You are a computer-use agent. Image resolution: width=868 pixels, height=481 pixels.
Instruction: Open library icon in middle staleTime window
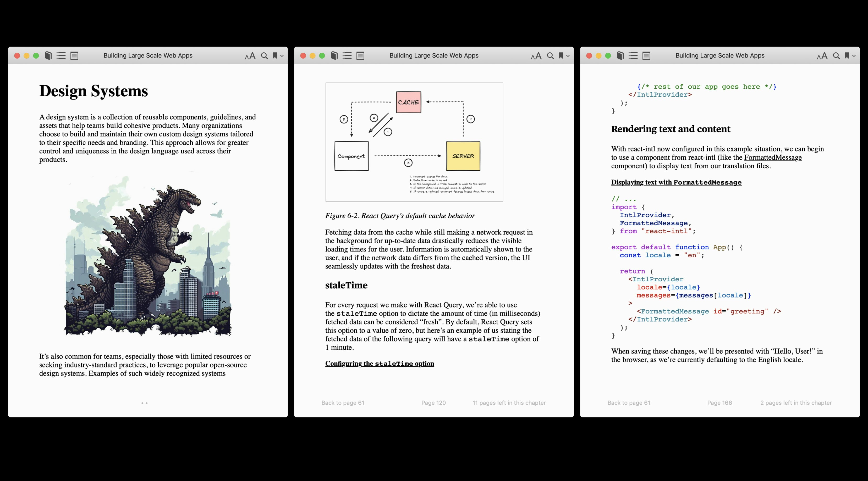click(x=334, y=55)
